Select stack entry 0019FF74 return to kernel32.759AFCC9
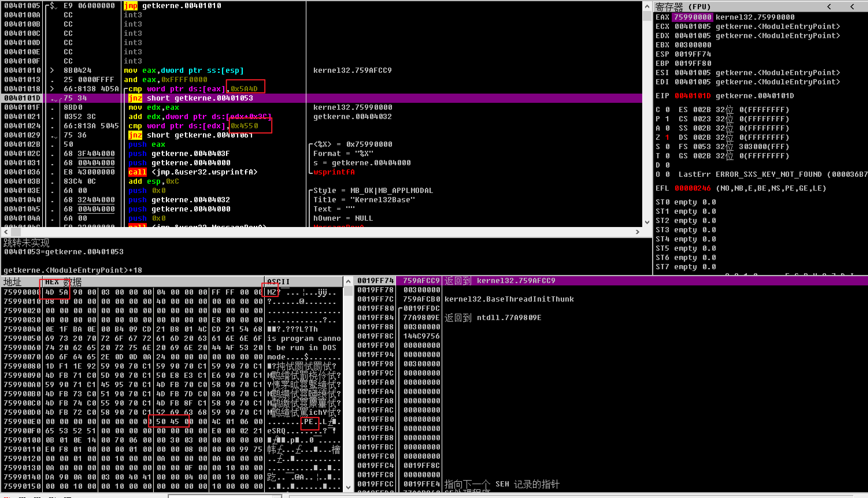Viewport: 868px width, 498px height. tap(611, 280)
